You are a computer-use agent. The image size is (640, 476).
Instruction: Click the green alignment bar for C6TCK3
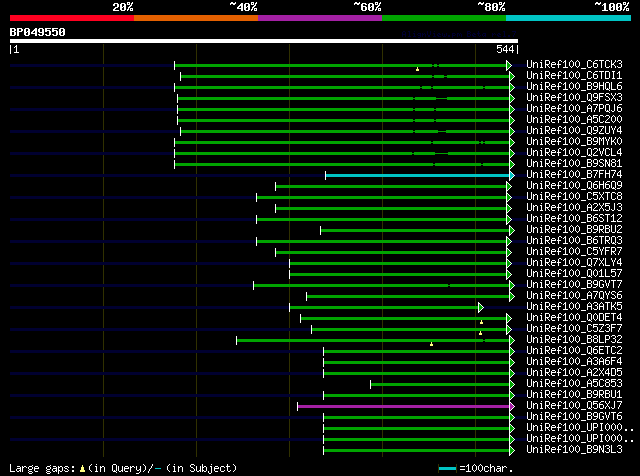point(340,65)
